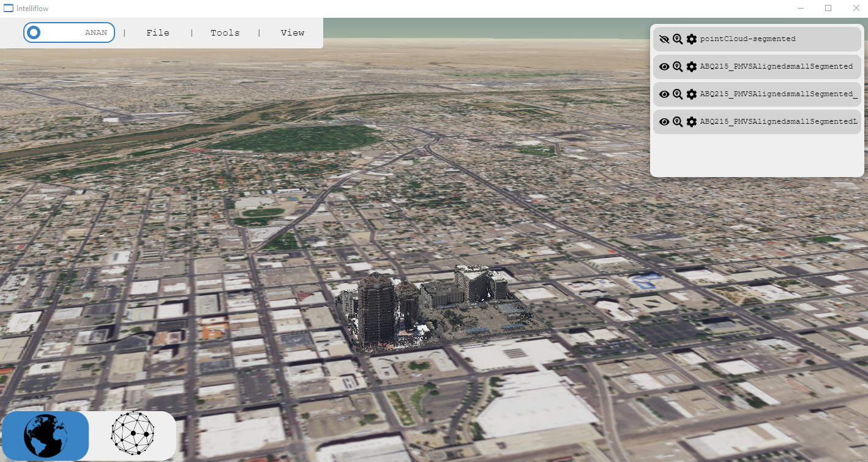
Task: Open the Tools menu
Action: point(225,33)
